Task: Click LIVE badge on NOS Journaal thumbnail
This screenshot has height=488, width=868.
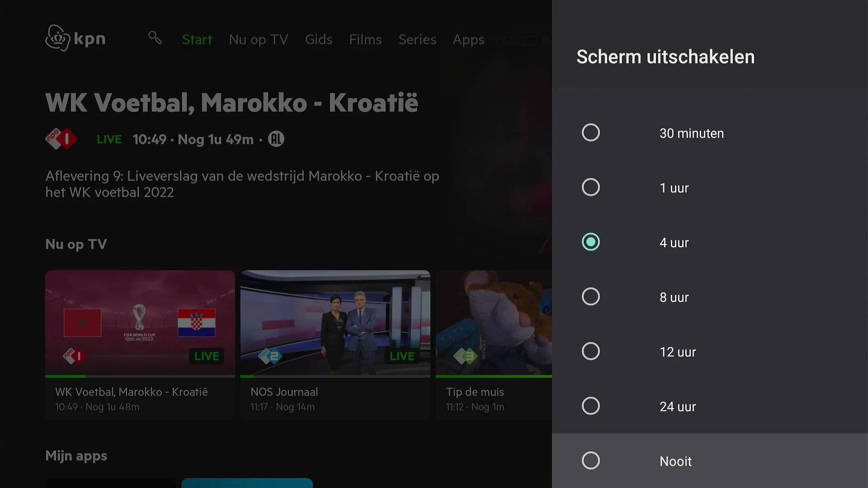Action: (x=402, y=356)
